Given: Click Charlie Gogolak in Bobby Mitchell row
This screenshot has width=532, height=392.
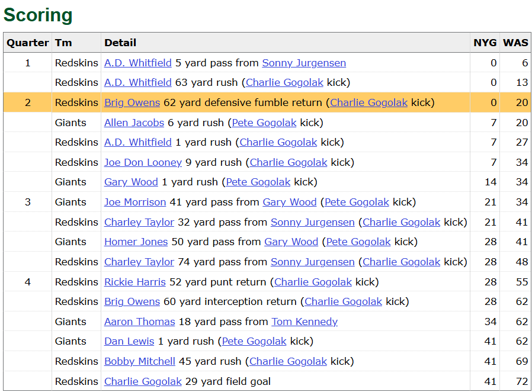Looking at the screenshot, I should [x=288, y=361].
